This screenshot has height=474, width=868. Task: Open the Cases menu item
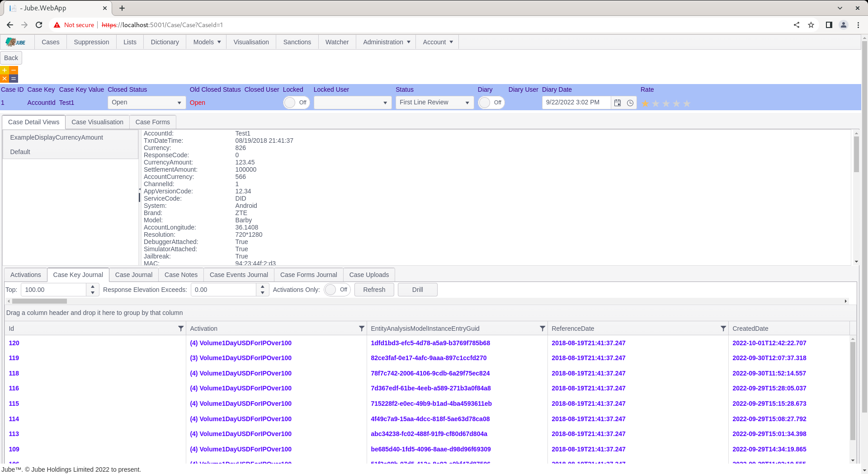point(51,42)
